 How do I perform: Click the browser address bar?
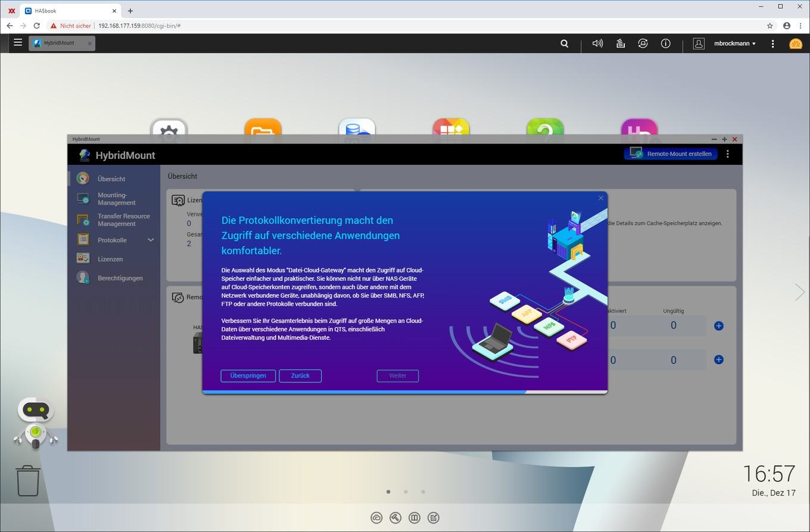pyautogui.click(x=405, y=26)
